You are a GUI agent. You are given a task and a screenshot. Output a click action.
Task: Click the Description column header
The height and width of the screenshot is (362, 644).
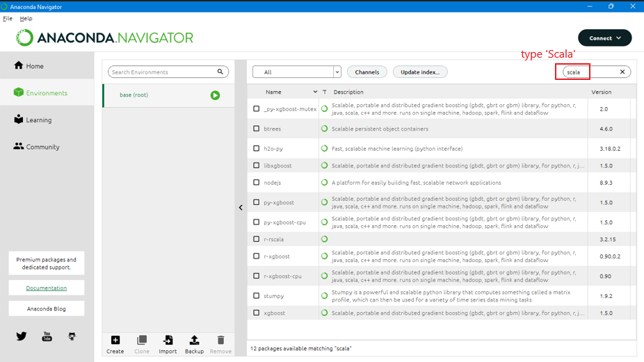tap(348, 92)
